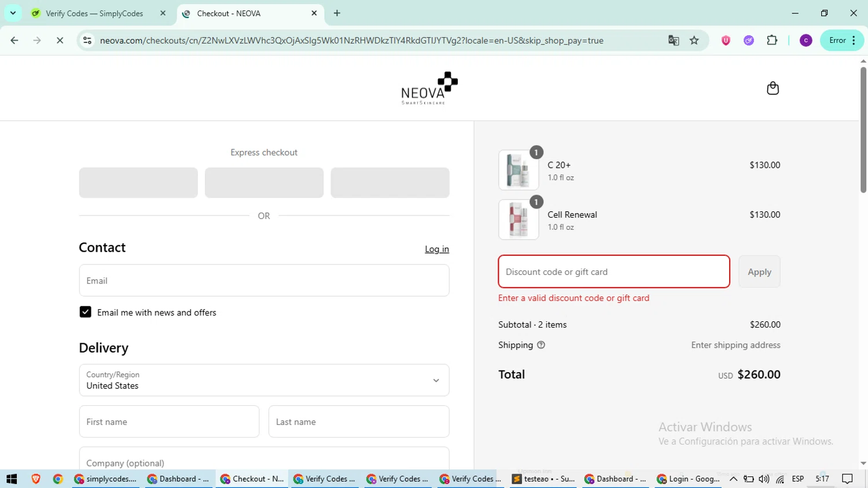The width and height of the screenshot is (868, 488).
Task: Launch the Brave browser from the taskbar
Action: (36, 479)
